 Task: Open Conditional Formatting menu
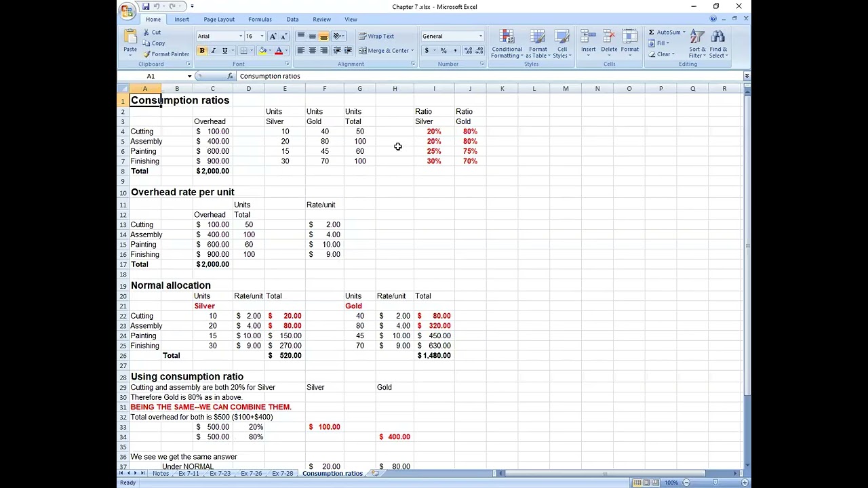[x=507, y=43]
